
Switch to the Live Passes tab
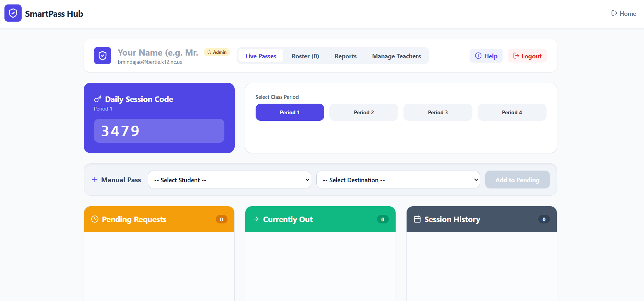pos(261,56)
